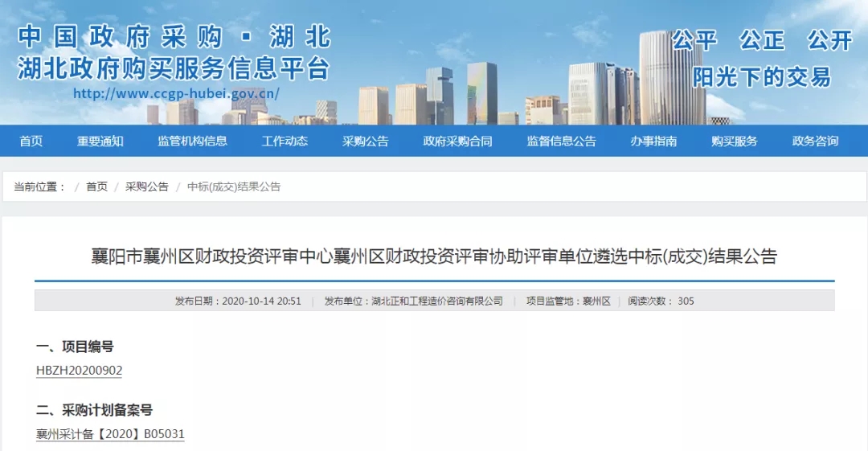Open 政府采购合同 menu item
The width and height of the screenshot is (868, 451).
(457, 141)
